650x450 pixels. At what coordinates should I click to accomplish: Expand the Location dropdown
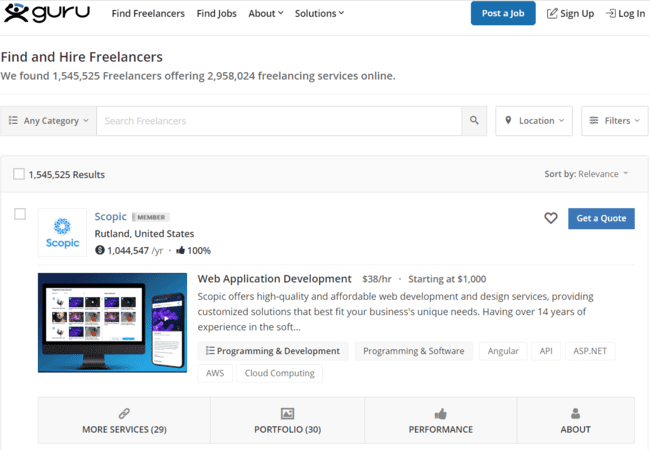[x=534, y=121]
